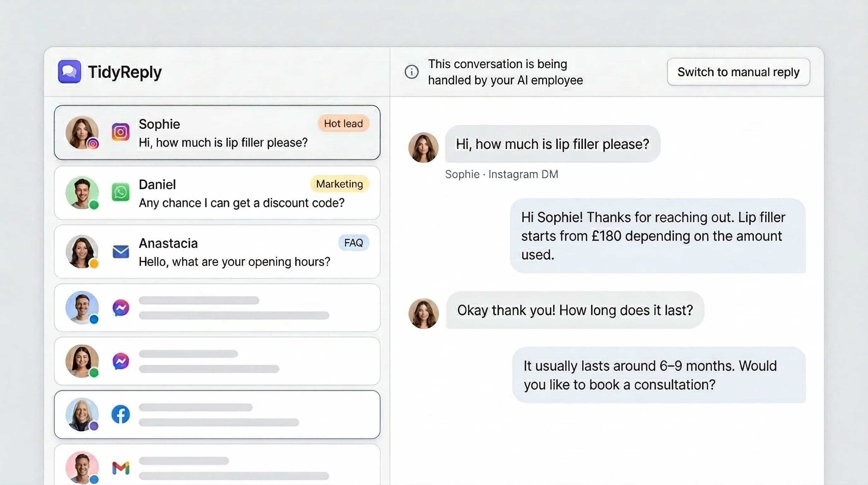Viewport: 868px width, 485px height.
Task: Click the first Messenger icon in list
Action: [x=120, y=308]
